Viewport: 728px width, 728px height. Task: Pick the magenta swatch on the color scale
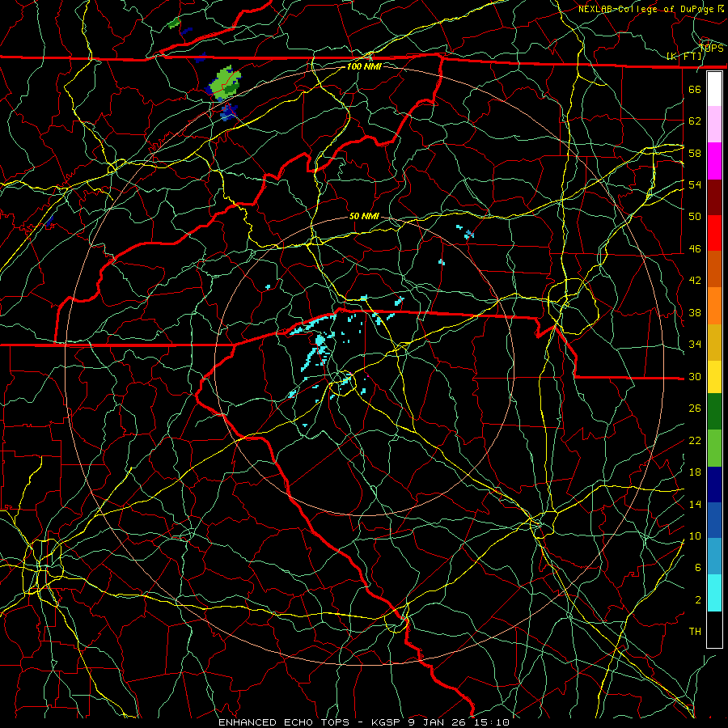pyautogui.click(x=714, y=161)
